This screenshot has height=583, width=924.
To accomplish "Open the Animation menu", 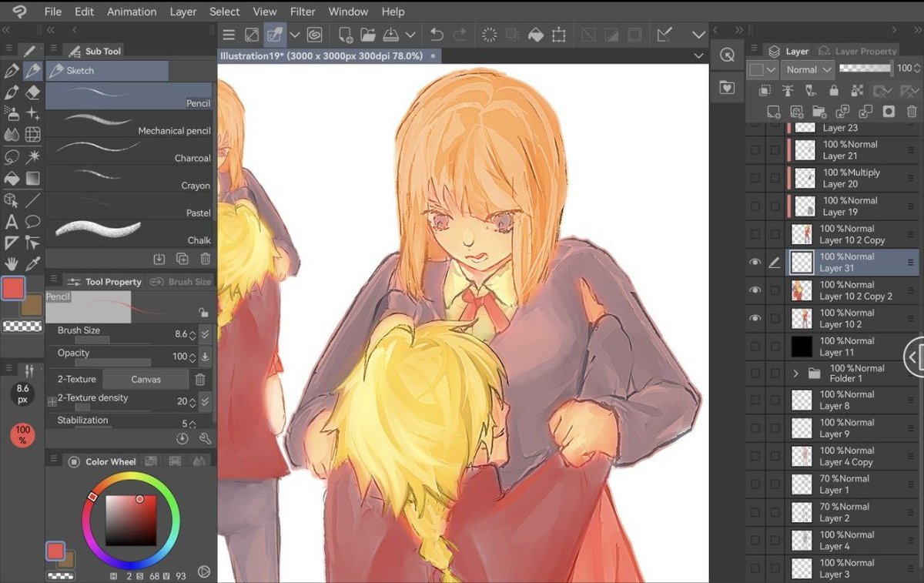I will point(132,12).
